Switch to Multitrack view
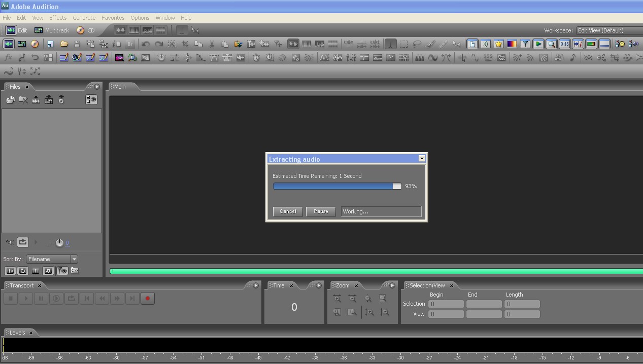 (x=51, y=30)
